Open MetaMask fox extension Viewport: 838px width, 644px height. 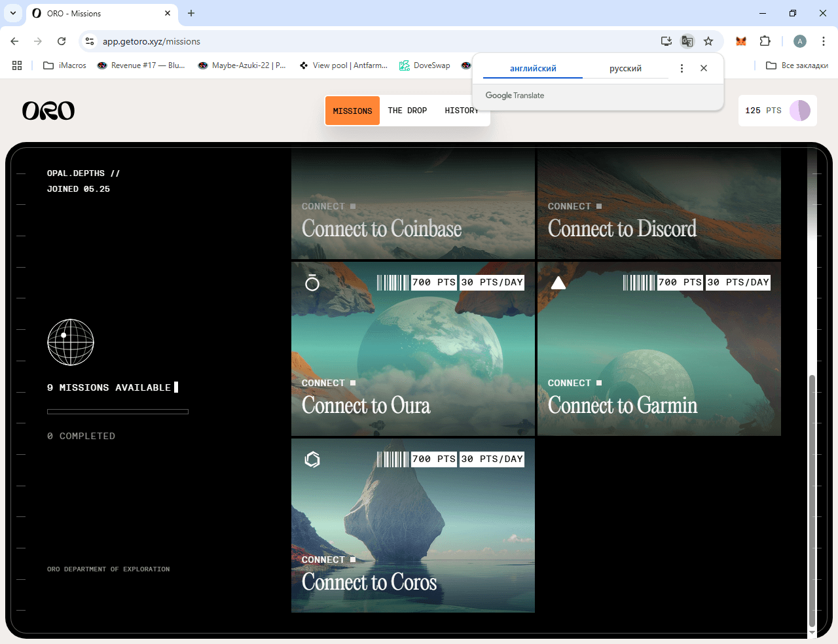(x=741, y=41)
